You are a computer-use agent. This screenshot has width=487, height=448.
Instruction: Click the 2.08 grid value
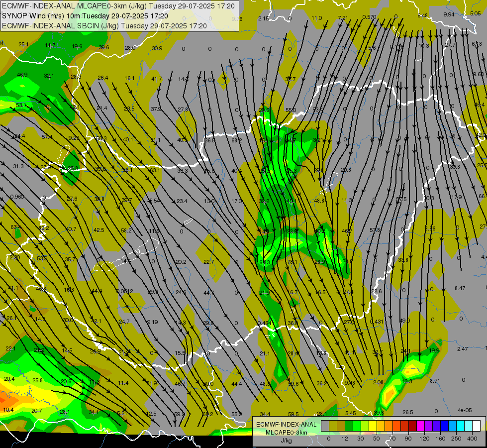378,382
